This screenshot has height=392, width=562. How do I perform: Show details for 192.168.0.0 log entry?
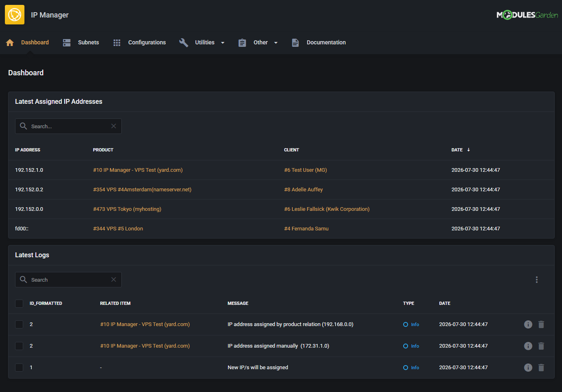tap(528, 324)
